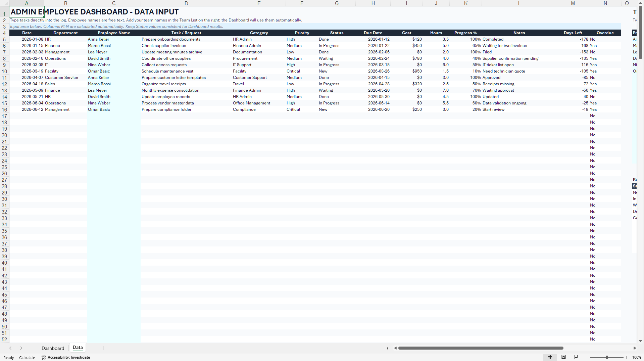This screenshot has width=644, height=361.
Task: Select row 10 header
Action: (x=4, y=71)
